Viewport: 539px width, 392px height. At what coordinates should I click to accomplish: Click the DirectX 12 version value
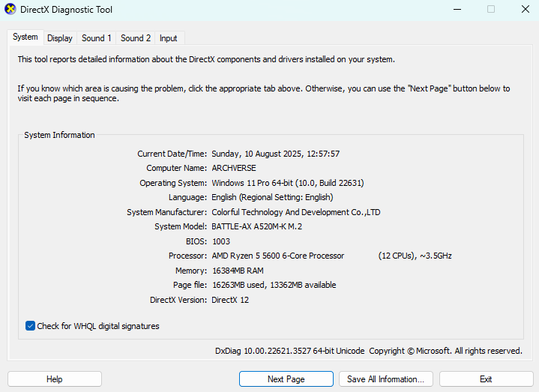click(x=230, y=300)
